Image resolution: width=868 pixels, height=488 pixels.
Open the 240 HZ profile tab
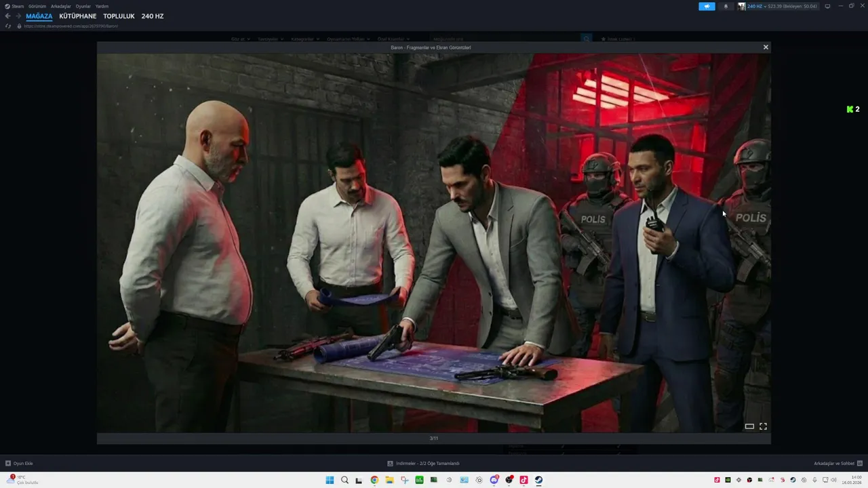point(153,16)
